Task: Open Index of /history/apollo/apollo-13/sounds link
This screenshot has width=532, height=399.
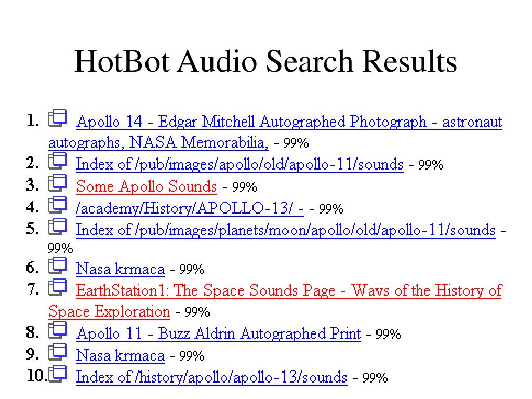Action: click(x=212, y=377)
